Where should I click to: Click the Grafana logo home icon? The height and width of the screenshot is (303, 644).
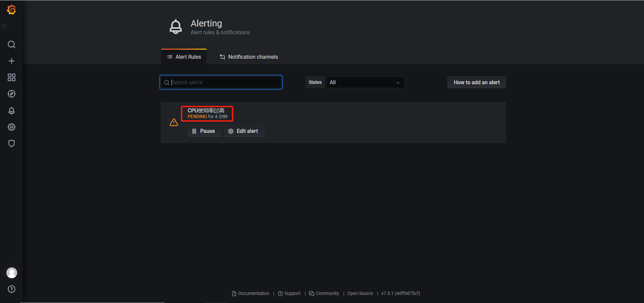[x=11, y=10]
